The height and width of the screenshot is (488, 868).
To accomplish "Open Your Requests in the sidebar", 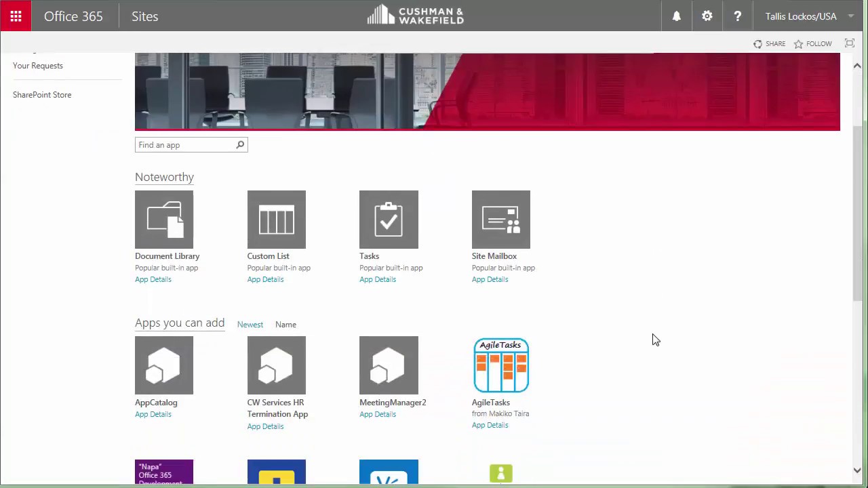I will coord(38,66).
